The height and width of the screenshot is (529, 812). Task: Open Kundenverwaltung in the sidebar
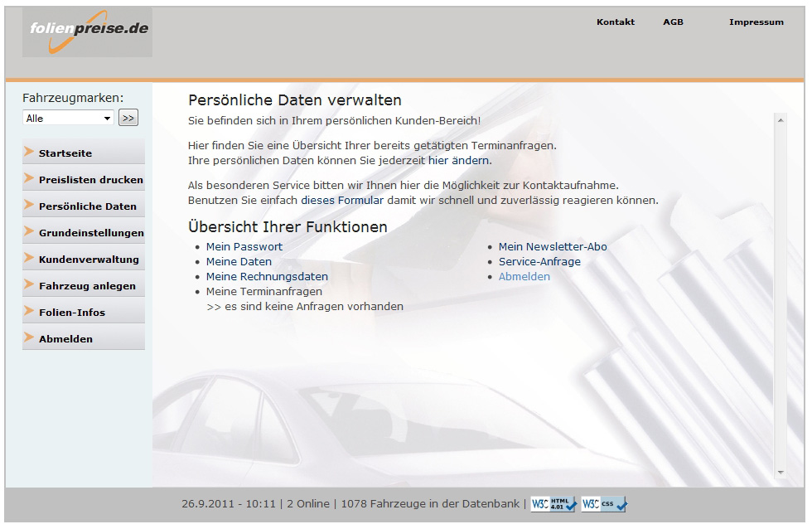point(84,258)
